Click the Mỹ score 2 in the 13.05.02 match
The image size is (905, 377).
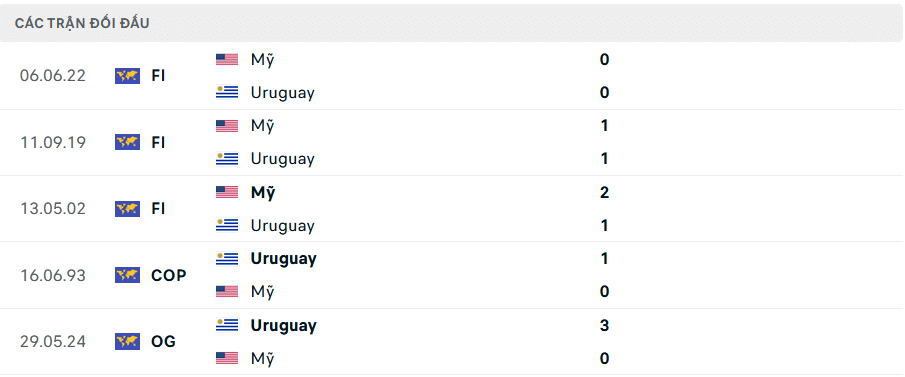click(604, 193)
